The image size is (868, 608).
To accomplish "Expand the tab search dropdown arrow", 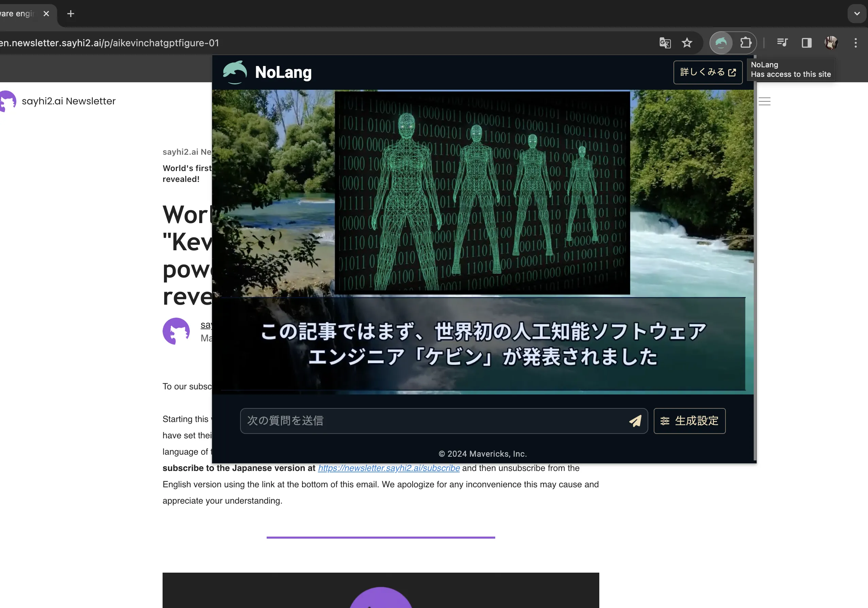I will pyautogui.click(x=857, y=14).
